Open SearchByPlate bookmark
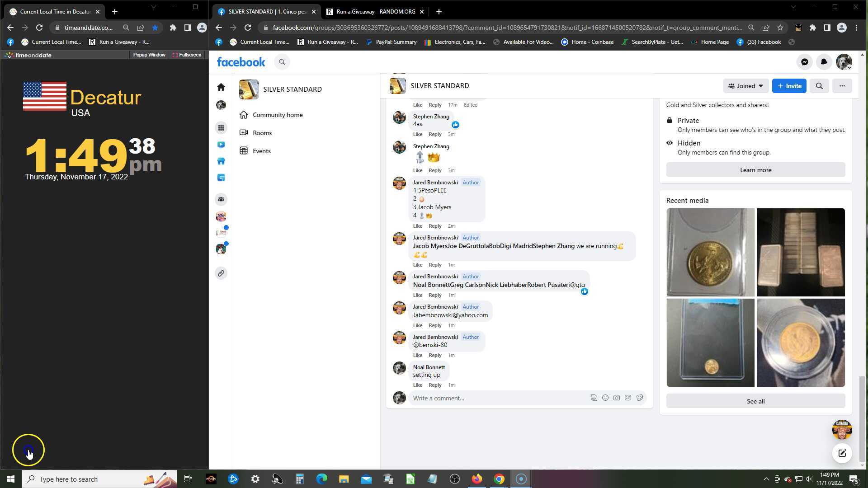Screen dimensions: 868x488 (652, 42)
